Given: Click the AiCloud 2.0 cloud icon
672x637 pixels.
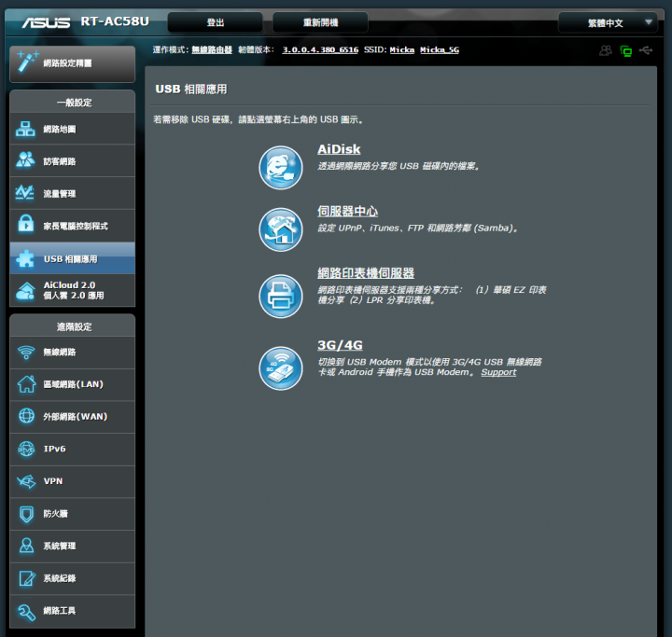Looking at the screenshot, I should click(25, 291).
